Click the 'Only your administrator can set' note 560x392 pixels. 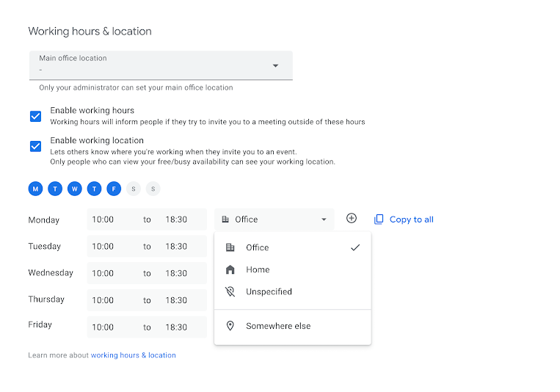[136, 88]
